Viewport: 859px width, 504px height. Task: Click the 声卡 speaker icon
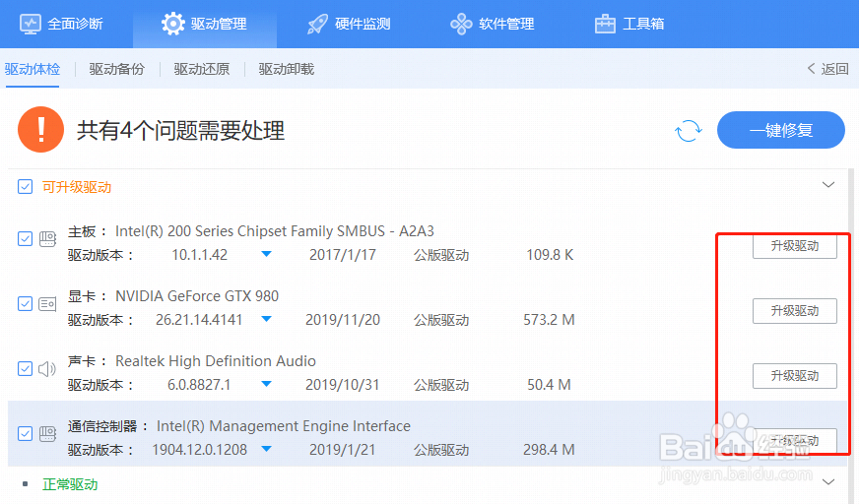47,369
